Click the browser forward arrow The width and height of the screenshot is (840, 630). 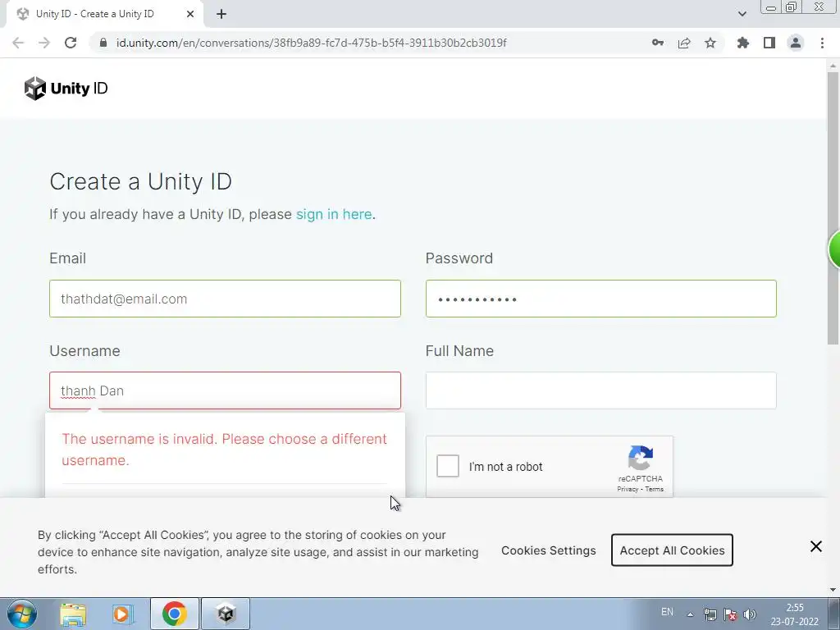pos(44,43)
